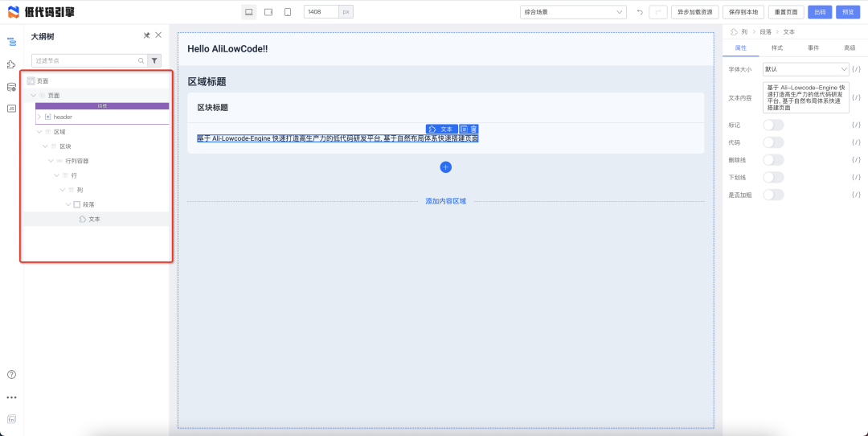The width and height of the screenshot is (868, 436).
Task: Switch to the 事件 tab
Action: [813, 48]
